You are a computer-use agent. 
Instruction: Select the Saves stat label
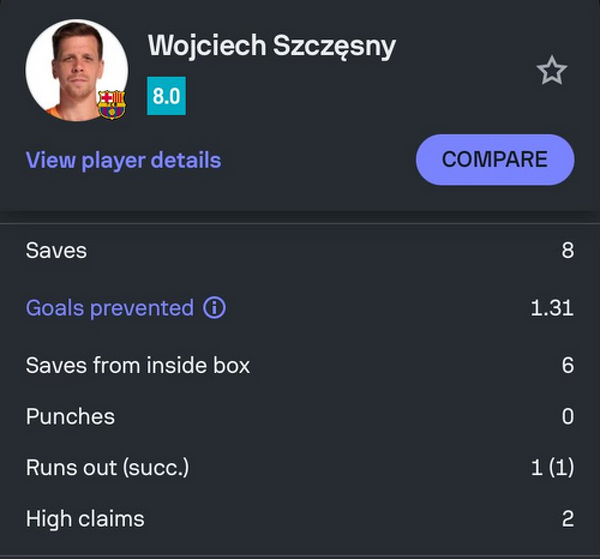[56, 250]
